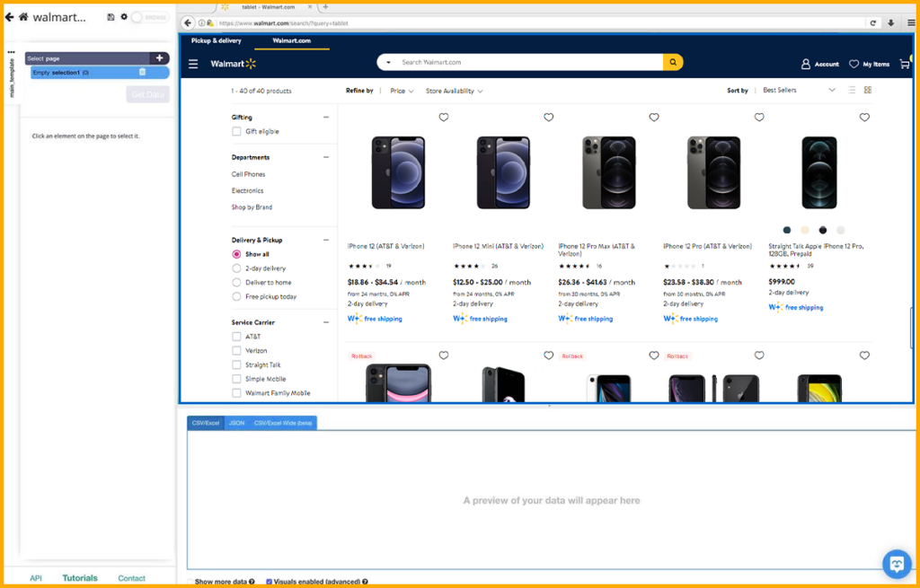Image resolution: width=920 pixels, height=588 pixels.
Task: Check the Verizon carrier checkbox
Action: pyautogui.click(x=236, y=351)
